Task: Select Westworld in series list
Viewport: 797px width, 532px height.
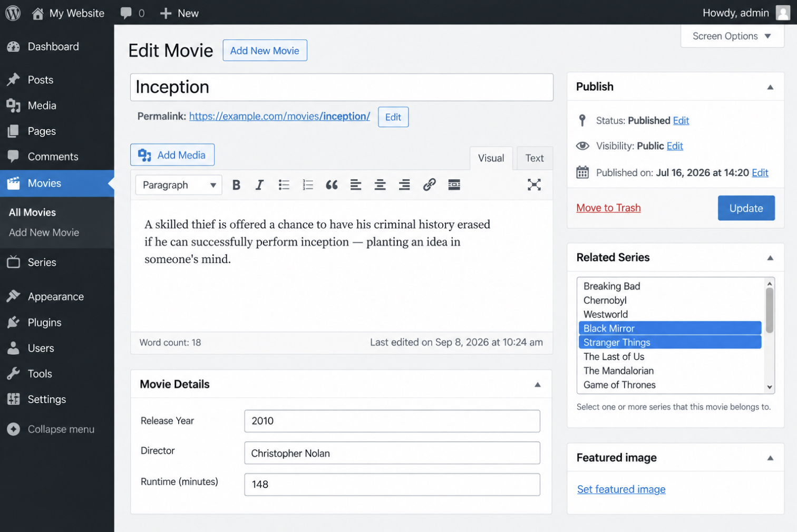Action: coord(670,314)
